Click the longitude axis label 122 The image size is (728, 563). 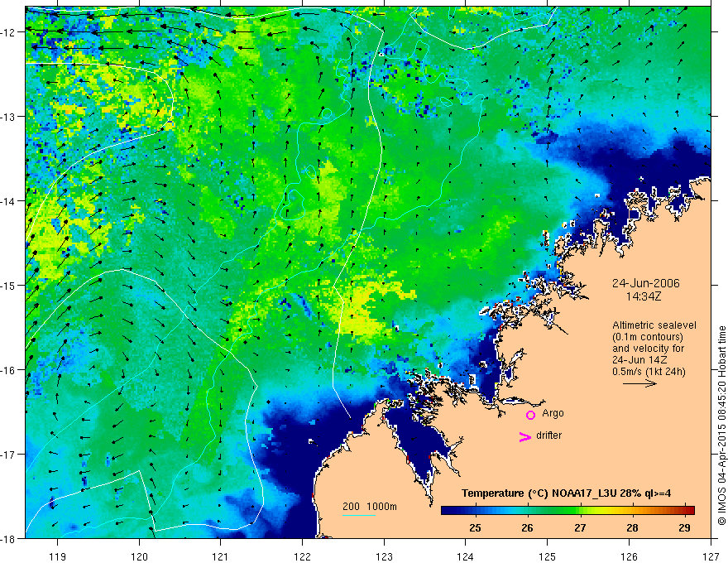tap(302, 556)
